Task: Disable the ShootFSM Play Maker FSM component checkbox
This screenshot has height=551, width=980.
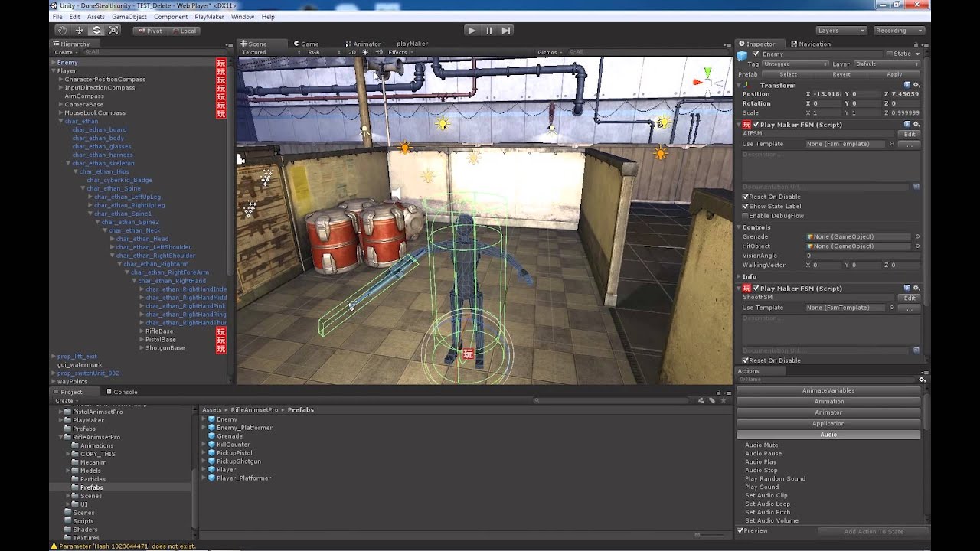Action: 756,289
